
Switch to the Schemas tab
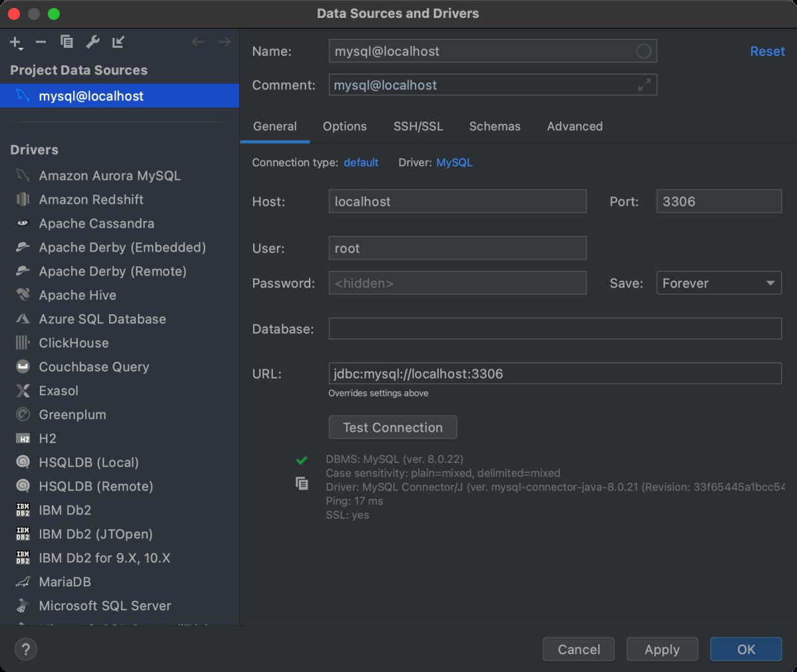pyautogui.click(x=495, y=126)
